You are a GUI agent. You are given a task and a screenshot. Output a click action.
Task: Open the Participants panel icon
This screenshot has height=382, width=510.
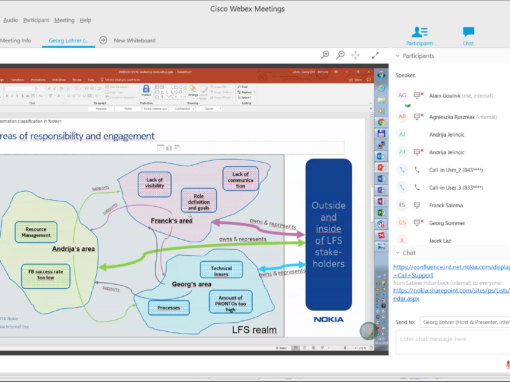pyautogui.click(x=419, y=36)
